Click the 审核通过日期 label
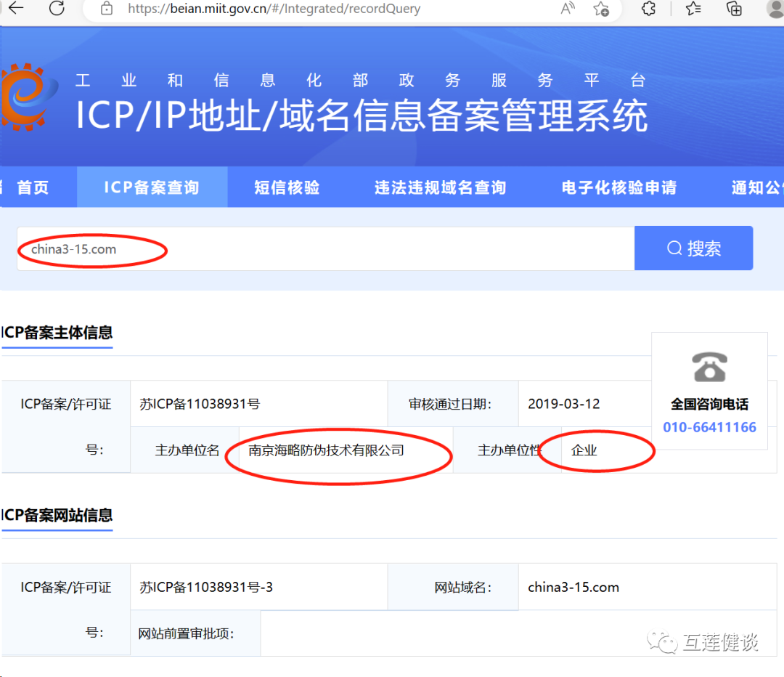This screenshot has width=784, height=677. pos(449,404)
